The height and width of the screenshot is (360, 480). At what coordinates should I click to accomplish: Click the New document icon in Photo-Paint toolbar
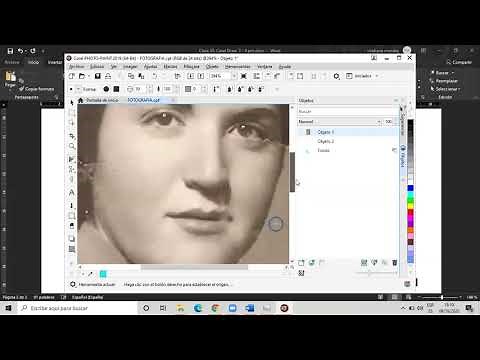[72, 76]
